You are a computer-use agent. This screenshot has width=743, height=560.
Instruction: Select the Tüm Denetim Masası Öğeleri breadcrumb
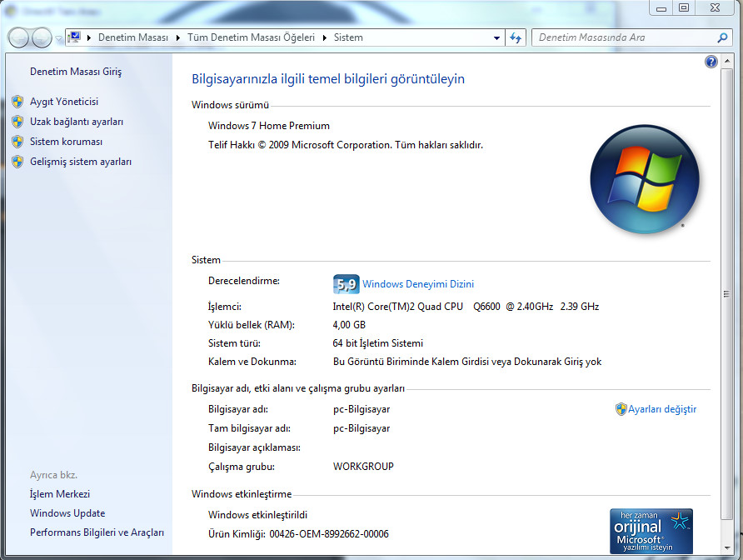(251, 37)
